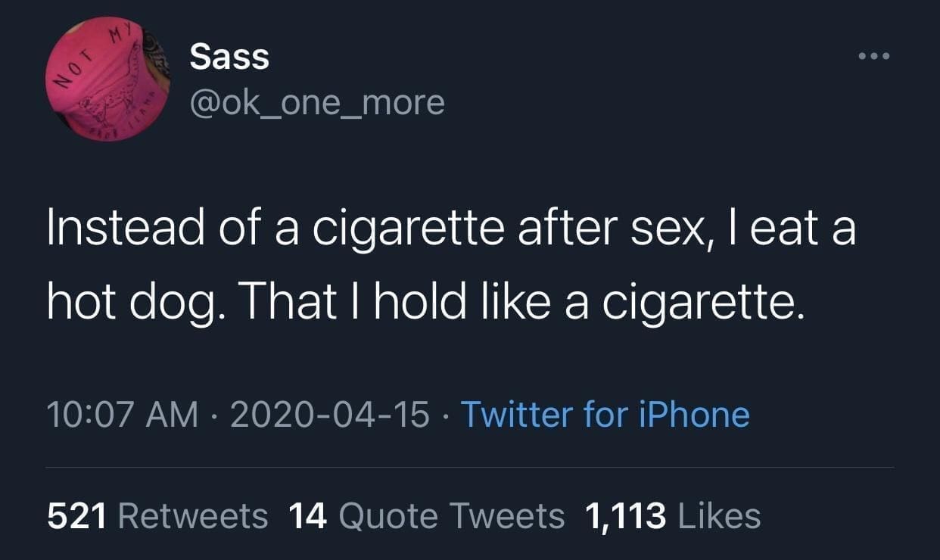Show who gave the 1,113 Likes
The height and width of the screenshot is (560, 940).
tap(673, 516)
